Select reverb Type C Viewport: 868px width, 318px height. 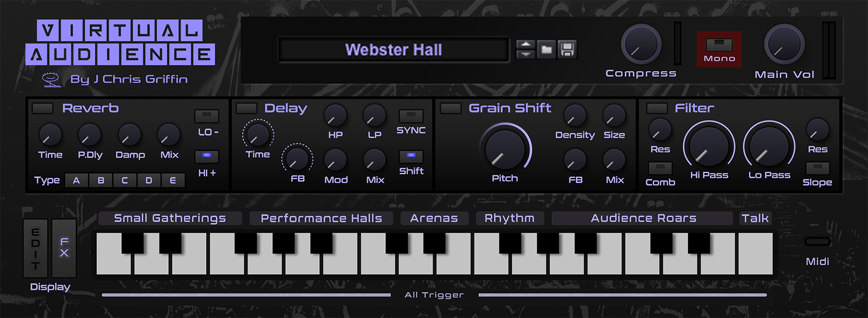tap(125, 180)
